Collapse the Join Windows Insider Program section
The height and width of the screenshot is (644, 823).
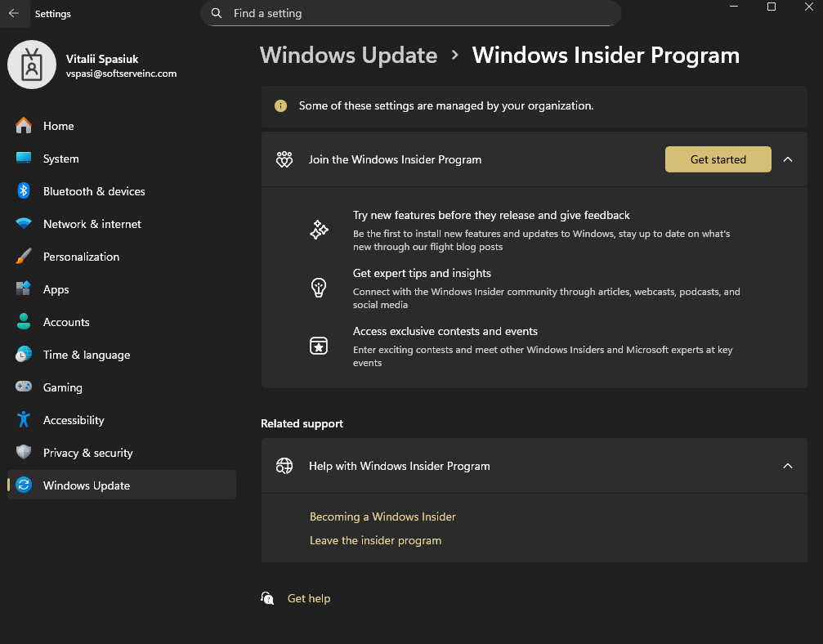(787, 159)
